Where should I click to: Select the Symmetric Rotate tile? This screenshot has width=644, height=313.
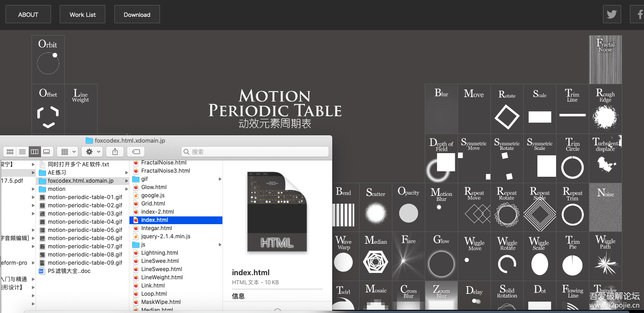pyautogui.click(x=507, y=158)
